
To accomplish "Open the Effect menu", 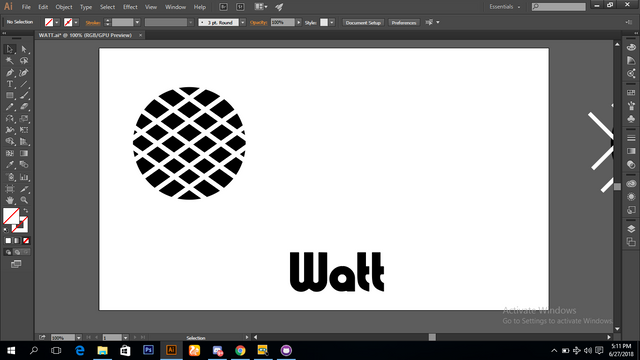I will [130, 7].
